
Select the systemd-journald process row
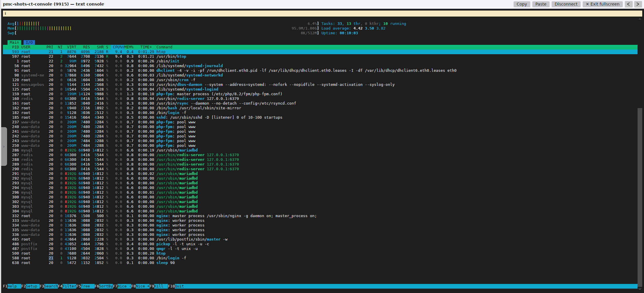[320, 66]
